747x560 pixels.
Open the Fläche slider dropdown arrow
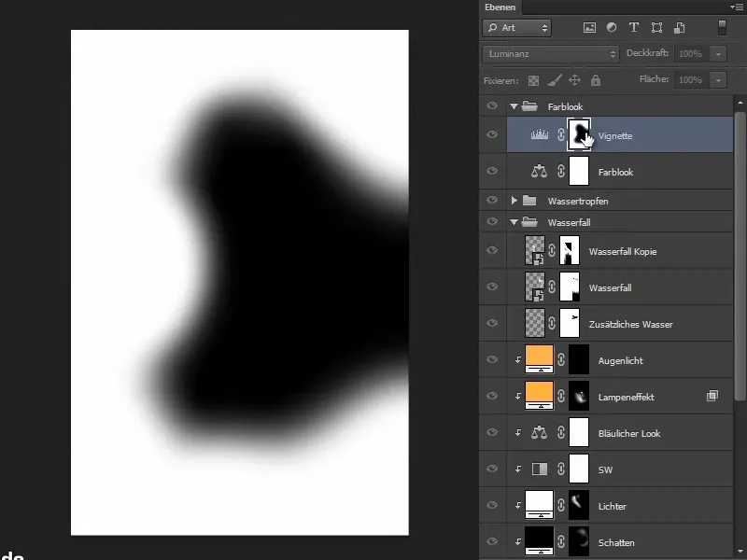coord(718,80)
